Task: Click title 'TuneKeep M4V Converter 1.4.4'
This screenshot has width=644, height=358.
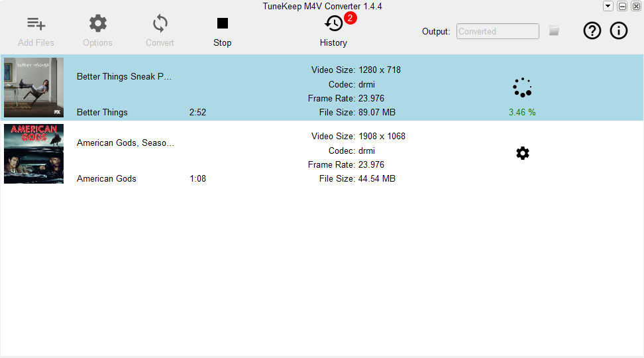Action: (x=323, y=6)
